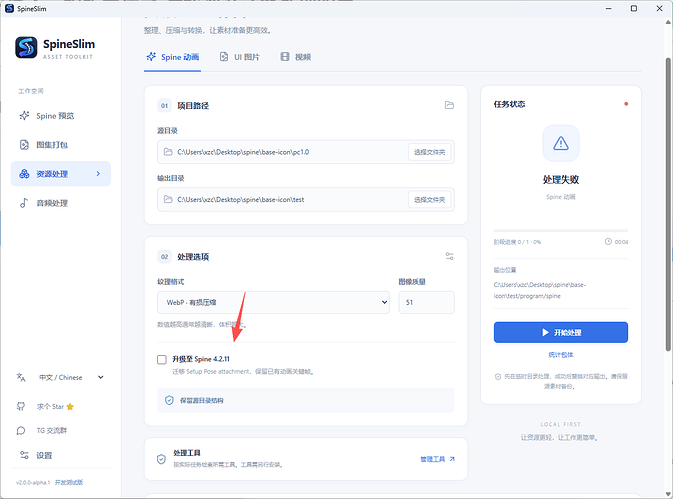This screenshot has width=673, height=499.
Task: Enable 升级至 Spine 4.2.11 checkbox
Action: pyautogui.click(x=162, y=360)
